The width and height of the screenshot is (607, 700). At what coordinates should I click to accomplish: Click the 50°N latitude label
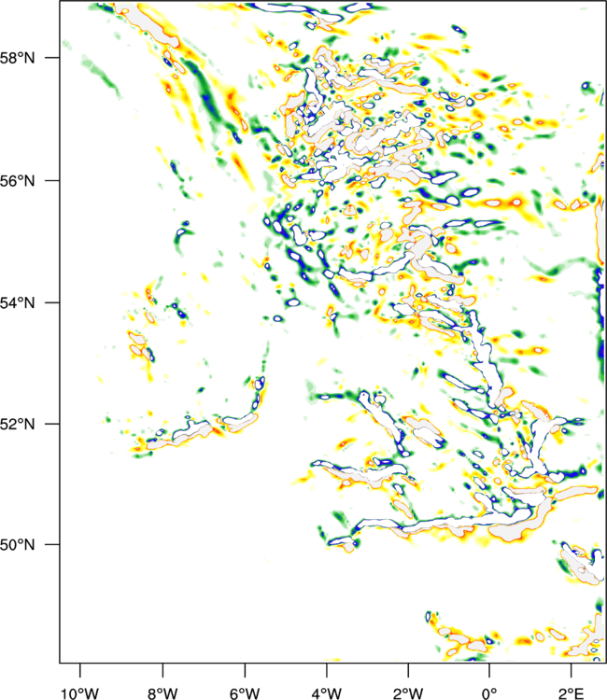click(17, 545)
